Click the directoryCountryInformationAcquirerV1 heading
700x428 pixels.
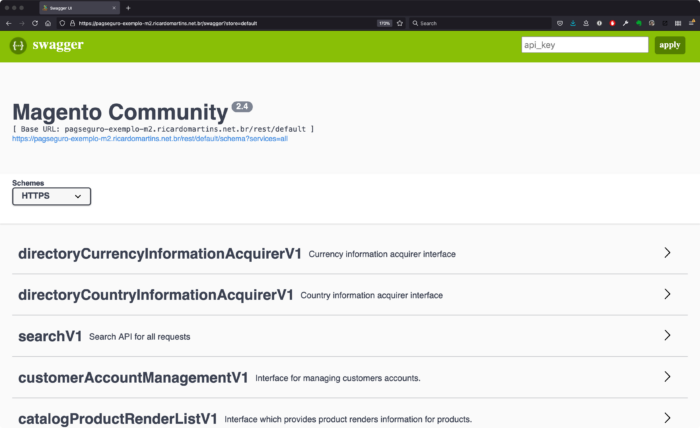coord(156,295)
